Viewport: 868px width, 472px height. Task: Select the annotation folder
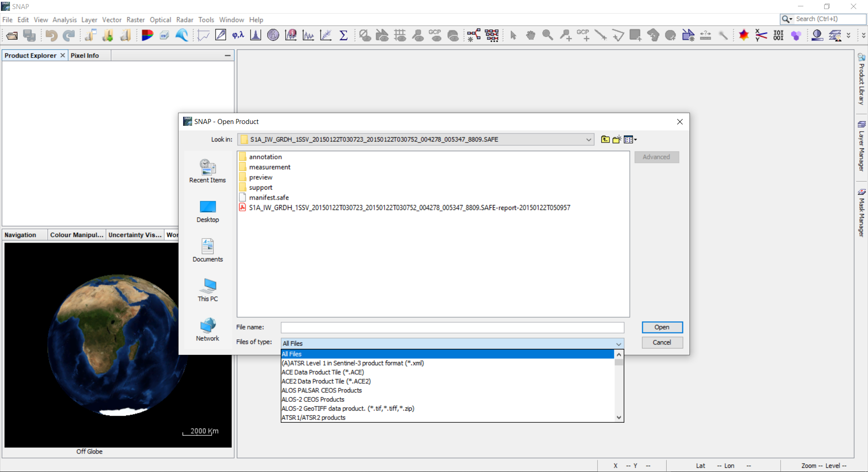tap(260, 157)
